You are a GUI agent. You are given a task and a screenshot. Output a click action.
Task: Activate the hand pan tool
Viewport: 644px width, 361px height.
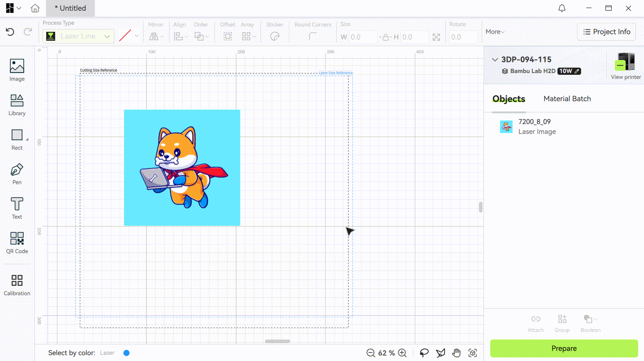[x=457, y=353]
